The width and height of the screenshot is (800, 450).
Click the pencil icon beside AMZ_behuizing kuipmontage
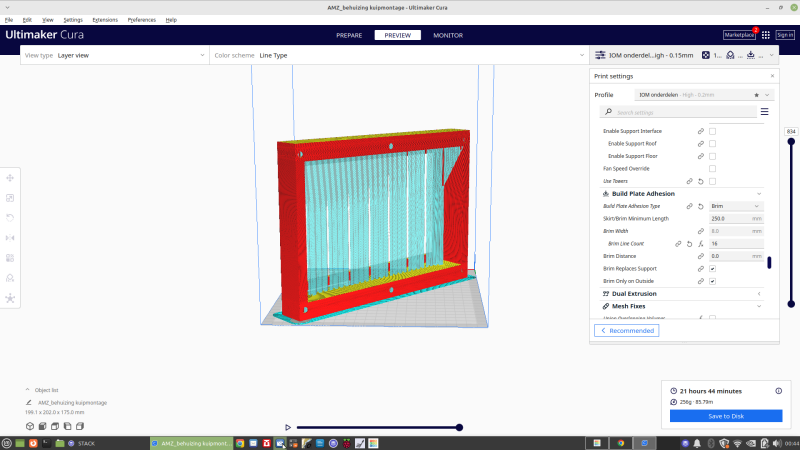tap(29, 402)
